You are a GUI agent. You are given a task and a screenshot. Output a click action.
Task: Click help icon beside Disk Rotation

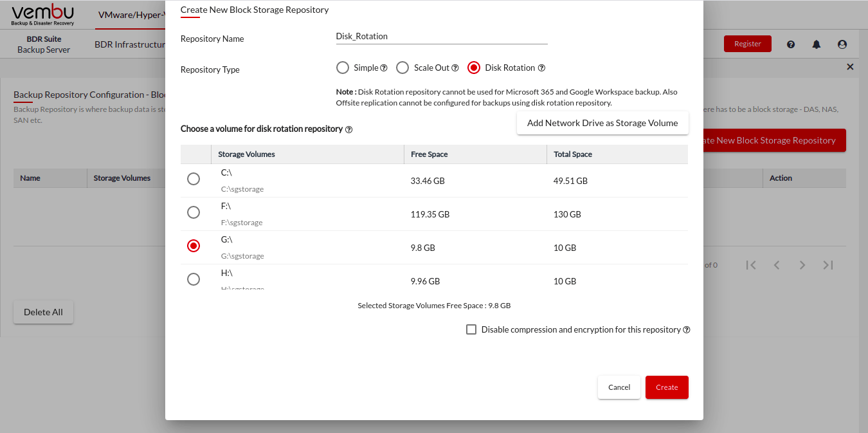point(541,68)
